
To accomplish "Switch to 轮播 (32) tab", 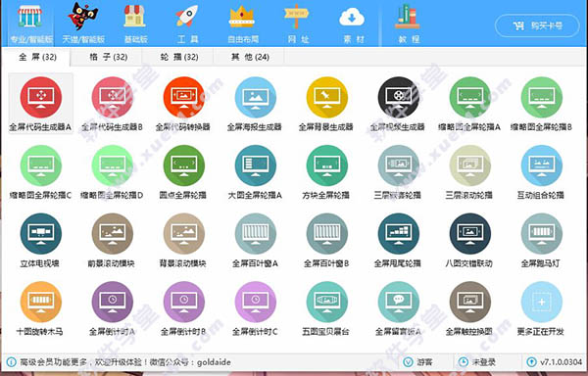I will click(177, 57).
